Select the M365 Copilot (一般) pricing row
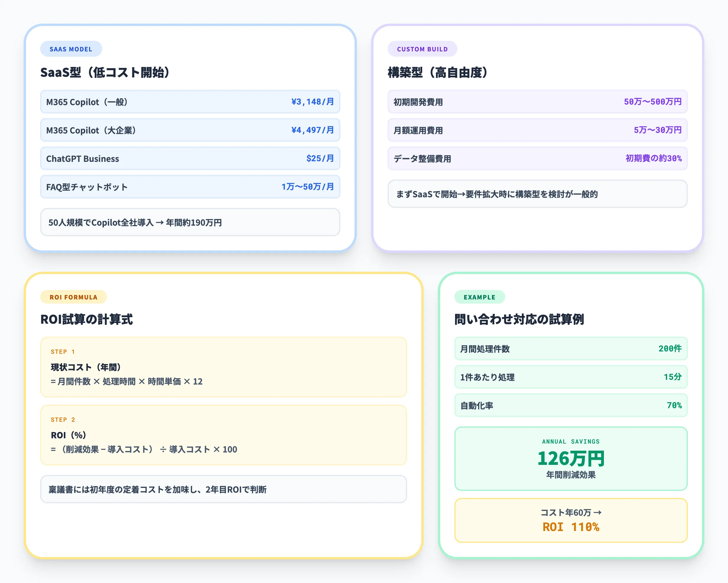Screen dimensions: 728x583 [x=190, y=102]
